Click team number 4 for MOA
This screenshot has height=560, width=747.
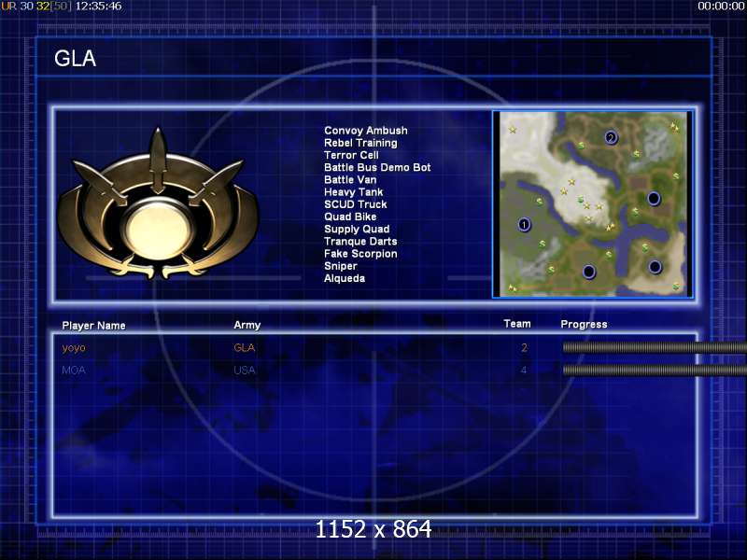(524, 370)
